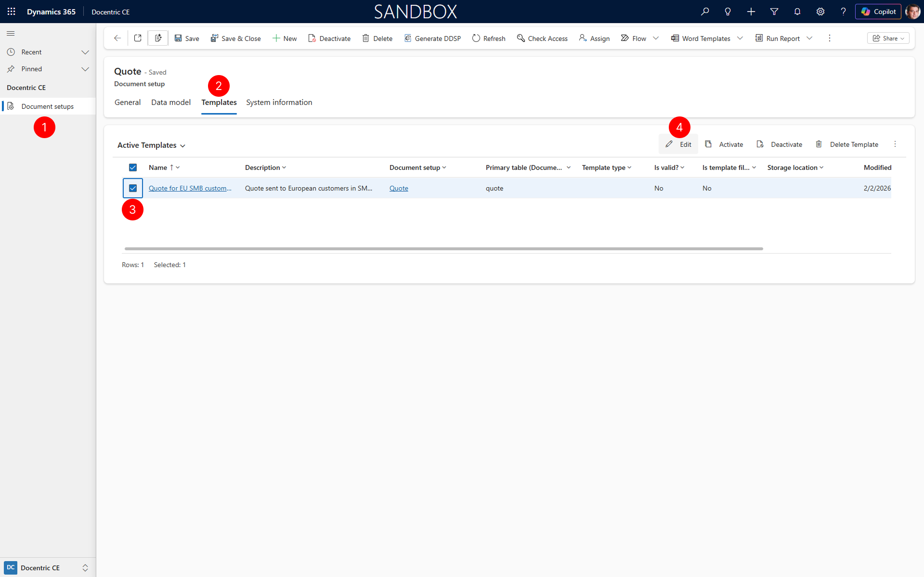Collapse the site map hamburger menu

tap(11, 33)
